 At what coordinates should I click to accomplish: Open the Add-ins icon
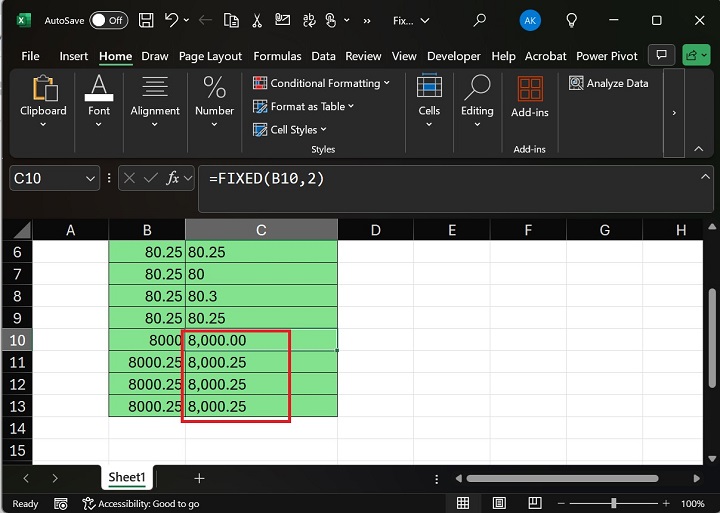coord(529,98)
